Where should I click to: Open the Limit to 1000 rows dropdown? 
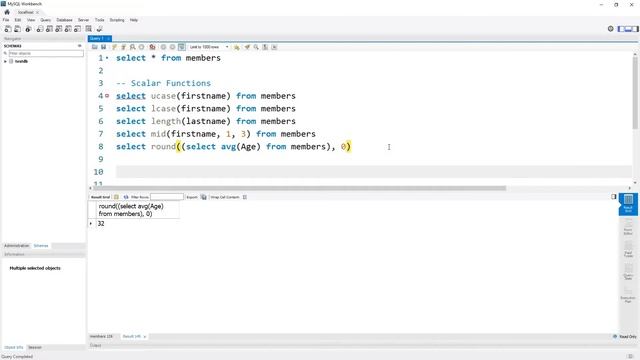pyautogui.click(x=208, y=47)
